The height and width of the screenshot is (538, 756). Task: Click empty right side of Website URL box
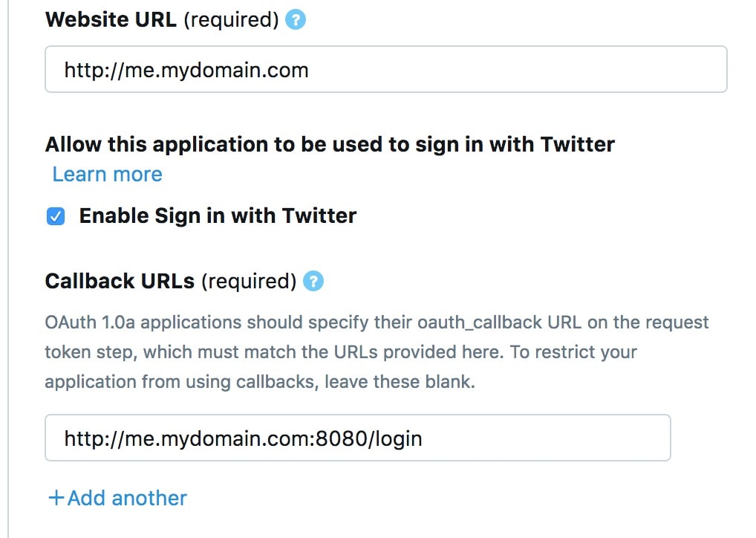[x=518, y=69]
